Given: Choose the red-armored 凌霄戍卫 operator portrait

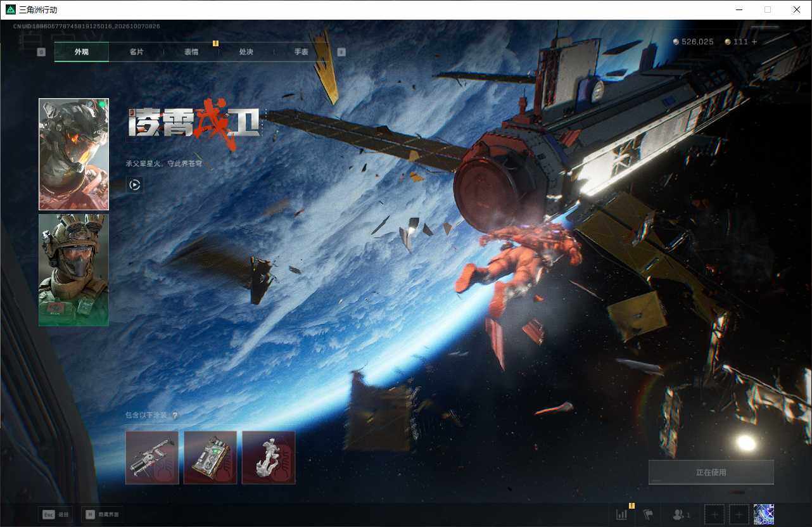Looking at the screenshot, I should coord(73,154).
